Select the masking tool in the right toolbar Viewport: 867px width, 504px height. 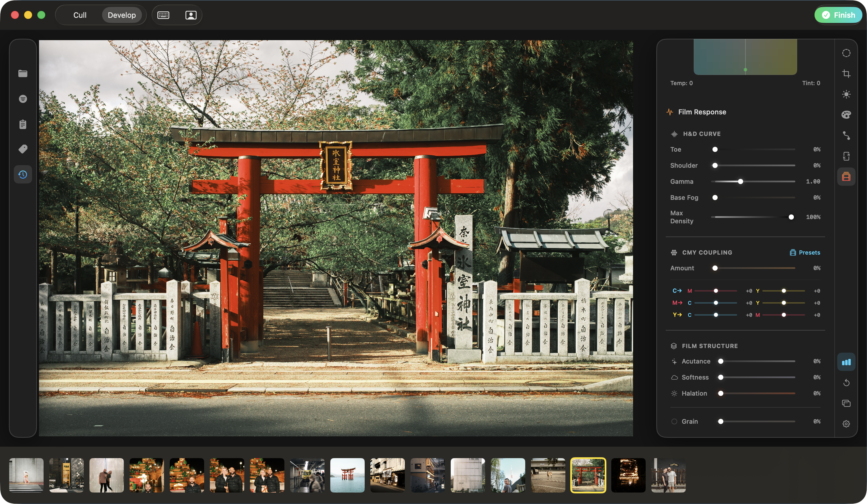[846, 53]
